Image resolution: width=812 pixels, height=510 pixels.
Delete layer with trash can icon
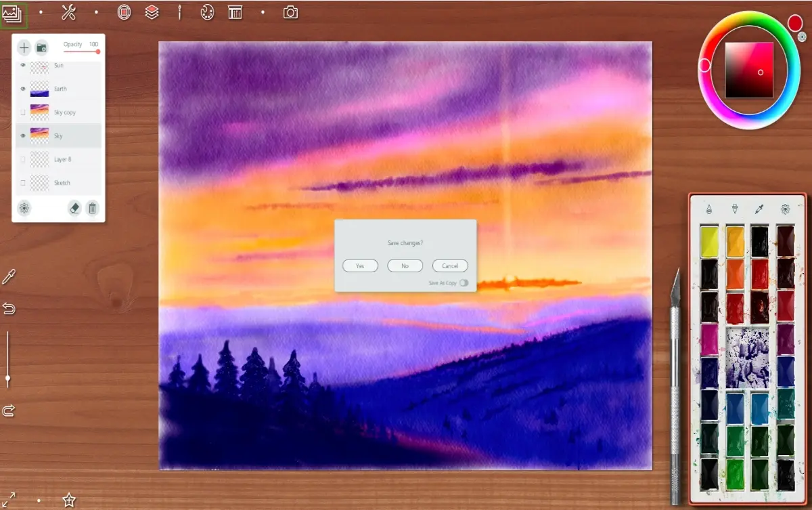93,209
